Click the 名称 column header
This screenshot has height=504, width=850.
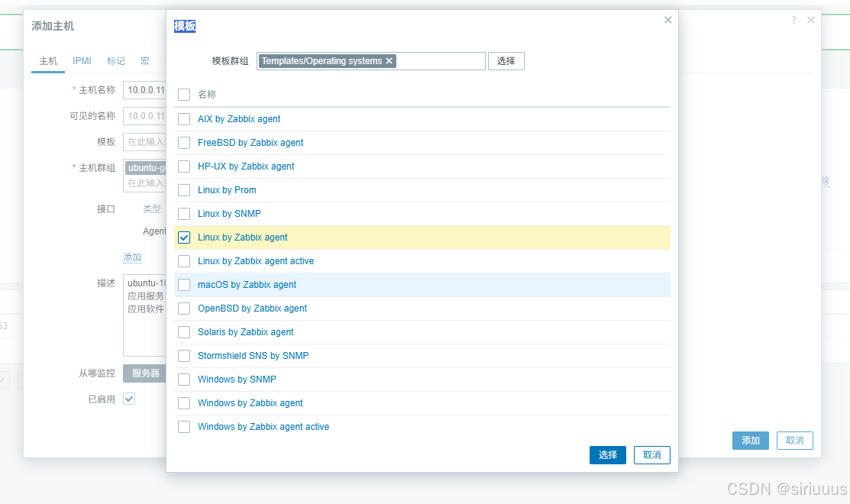(206, 94)
